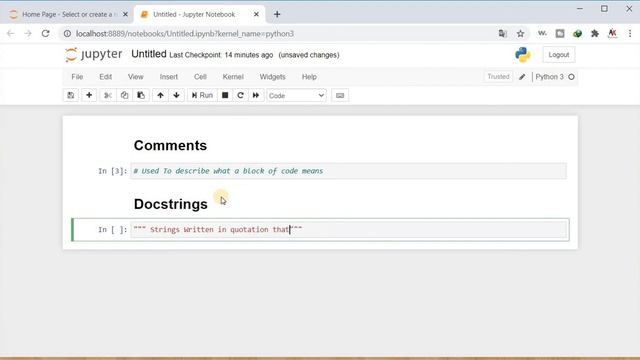
Task: Close the Home Page browser tab
Action: (125, 14)
